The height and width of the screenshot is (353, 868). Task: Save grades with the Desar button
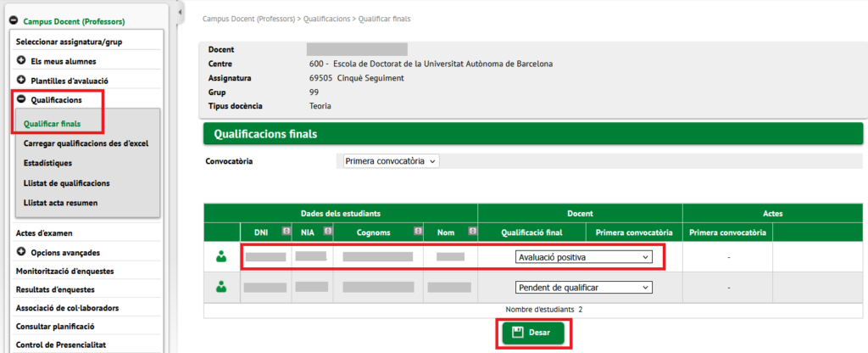(533, 333)
